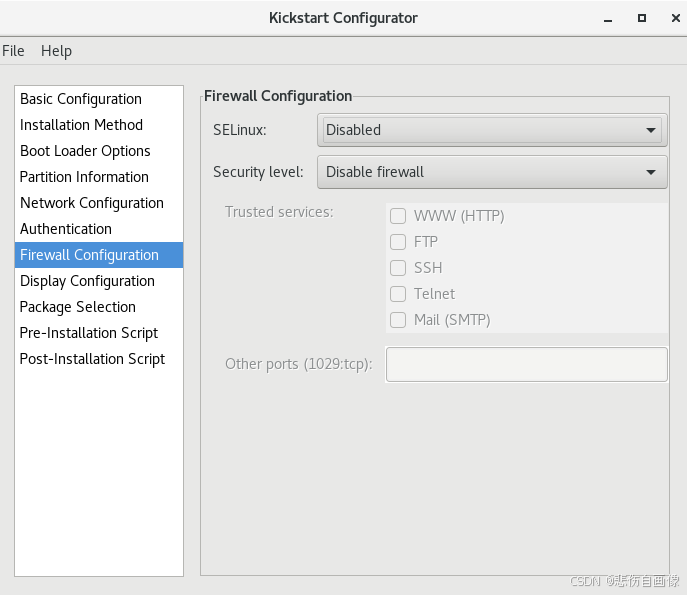
Task: Expand the Security level dropdown
Action: pos(492,172)
